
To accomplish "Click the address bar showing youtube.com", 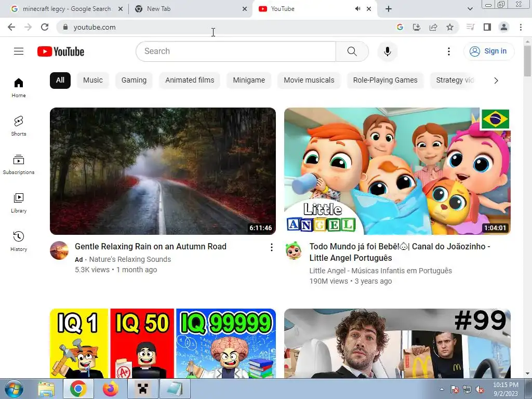I will point(224,27).
